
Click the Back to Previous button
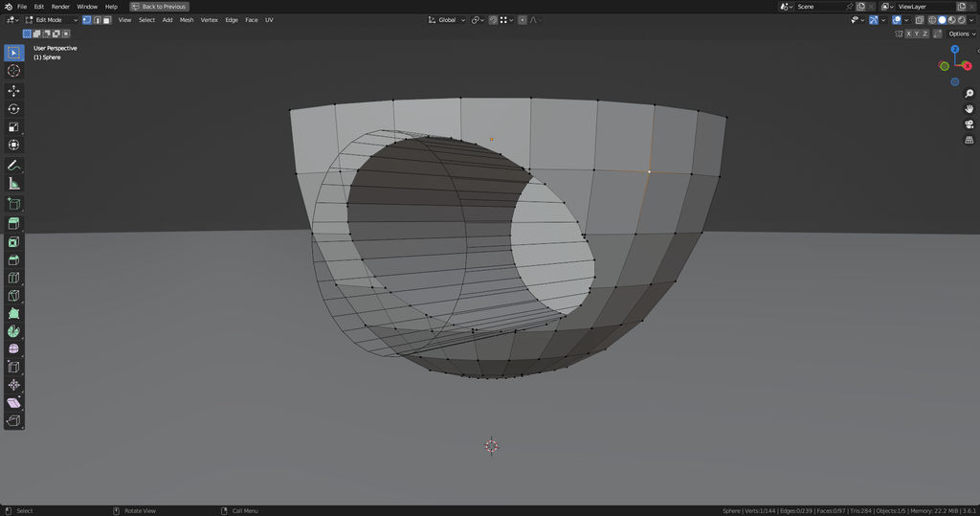tap(160, 7)
